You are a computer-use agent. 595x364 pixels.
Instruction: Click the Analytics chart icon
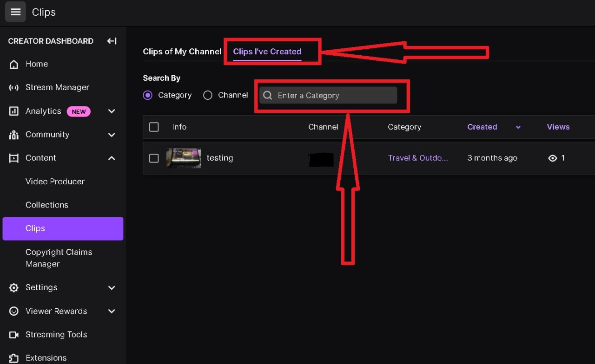point(13,111)
